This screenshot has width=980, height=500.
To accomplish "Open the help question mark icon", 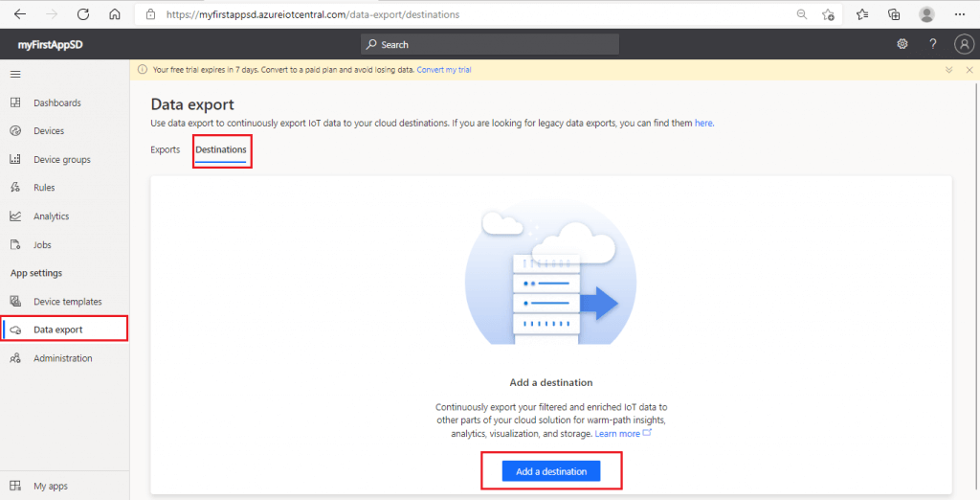I will (933, 44).
